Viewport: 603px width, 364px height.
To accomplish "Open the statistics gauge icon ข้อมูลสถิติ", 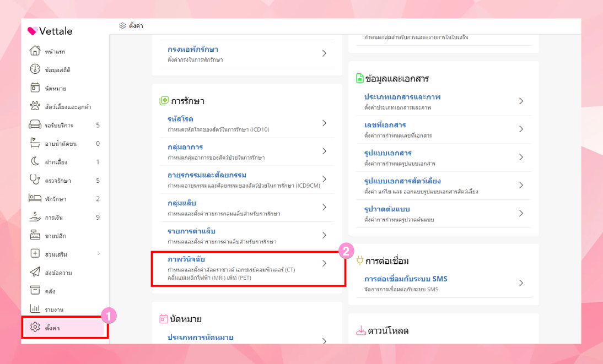I will point(35,69).
